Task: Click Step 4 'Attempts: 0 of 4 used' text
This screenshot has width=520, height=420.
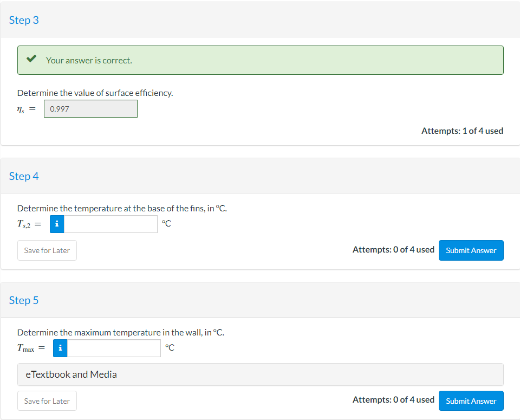Action: (393, 249)
